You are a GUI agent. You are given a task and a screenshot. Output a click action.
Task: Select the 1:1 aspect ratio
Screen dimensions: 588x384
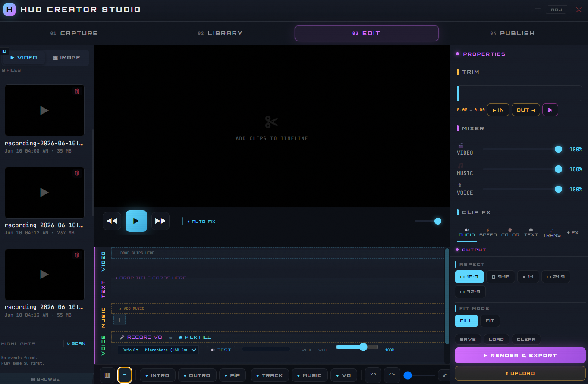(528, 277)
